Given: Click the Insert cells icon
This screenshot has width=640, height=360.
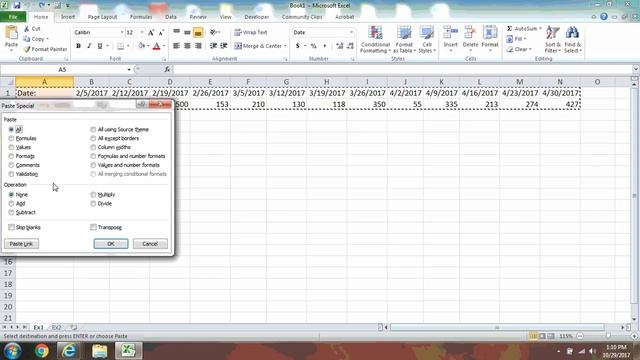Looking at the screenshot, I should [451, 33].
